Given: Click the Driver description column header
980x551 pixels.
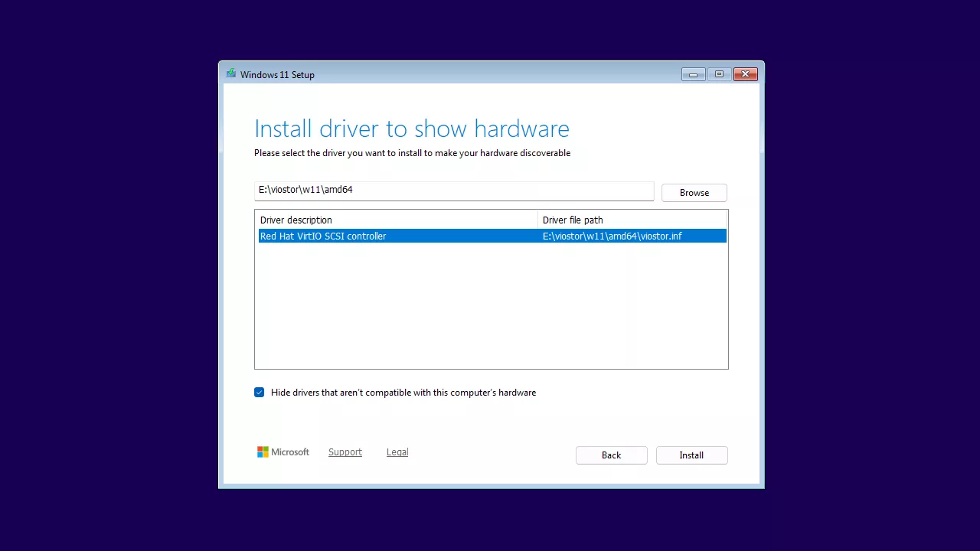Looking at the screenshot, I should [296, 220].
